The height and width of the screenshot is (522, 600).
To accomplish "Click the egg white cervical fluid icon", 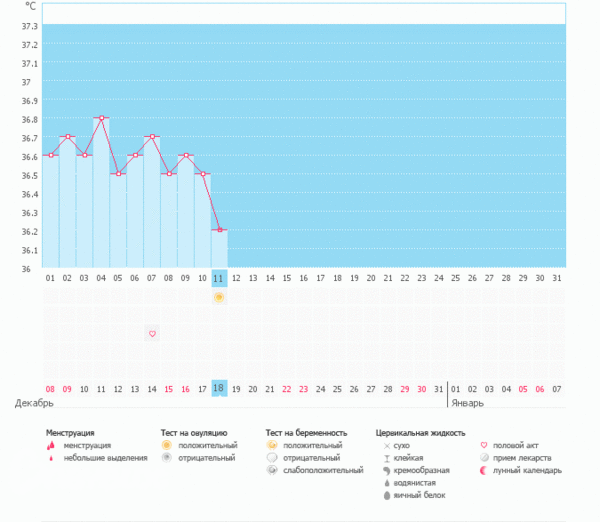I will [x=386, y=494].
